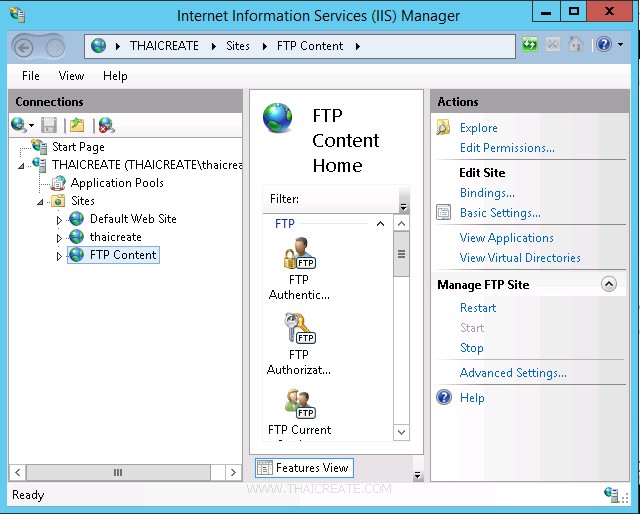Click the IIS Manager title bar icon

(17, 14)
